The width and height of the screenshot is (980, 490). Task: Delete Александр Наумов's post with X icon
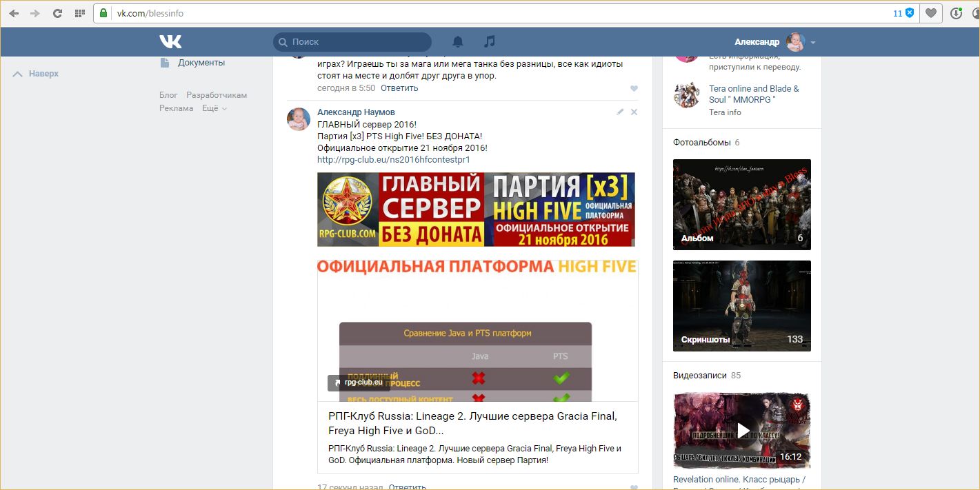(x=634, y=112)
